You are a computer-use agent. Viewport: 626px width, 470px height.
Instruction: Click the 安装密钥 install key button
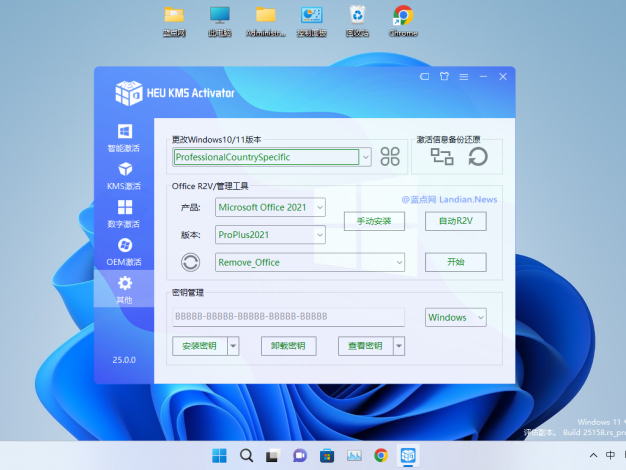(200, 346)
